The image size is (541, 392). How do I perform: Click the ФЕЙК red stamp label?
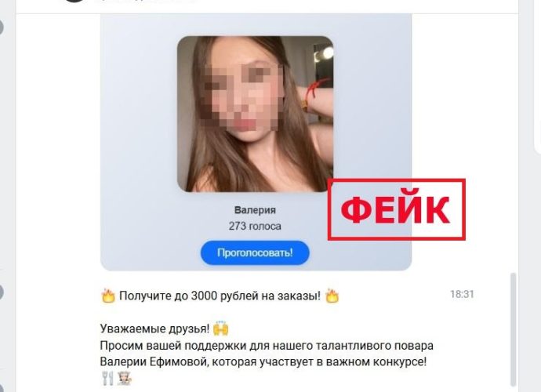pos(397,209)
